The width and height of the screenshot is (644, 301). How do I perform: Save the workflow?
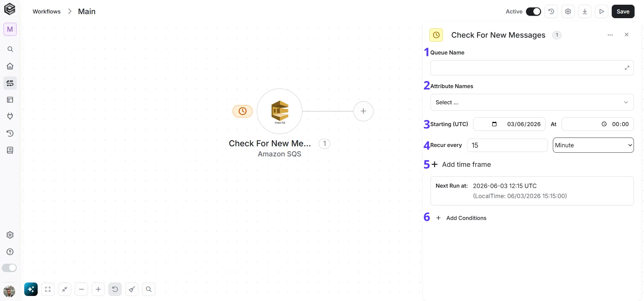coord(623,11)
